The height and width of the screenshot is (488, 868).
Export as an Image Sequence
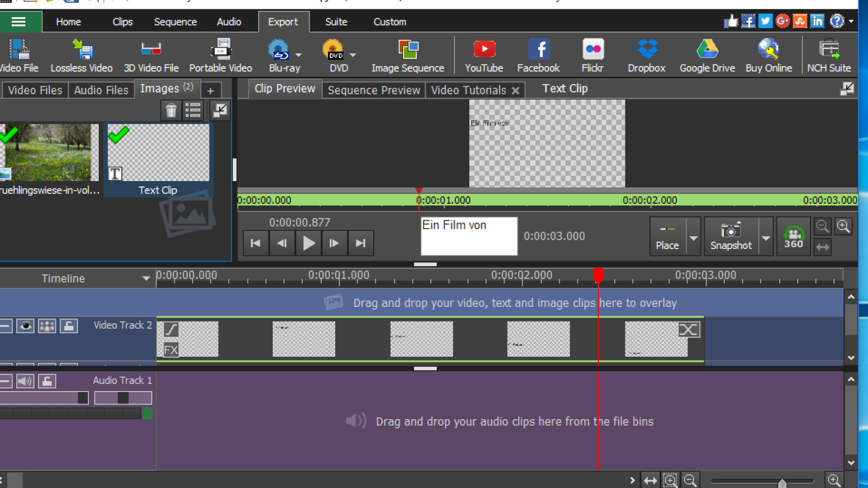click(407, 54)
